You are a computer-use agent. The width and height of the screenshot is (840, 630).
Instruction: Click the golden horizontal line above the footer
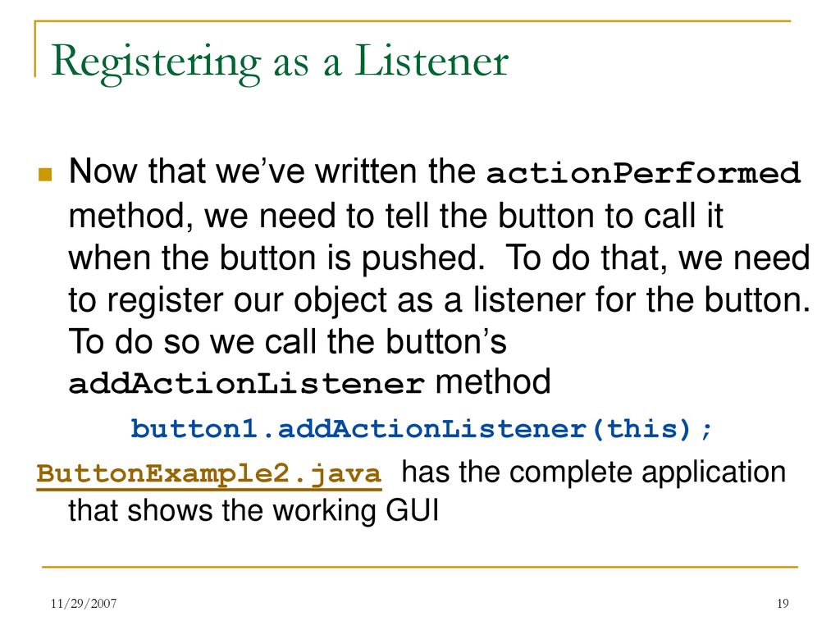tap(420, 567)
